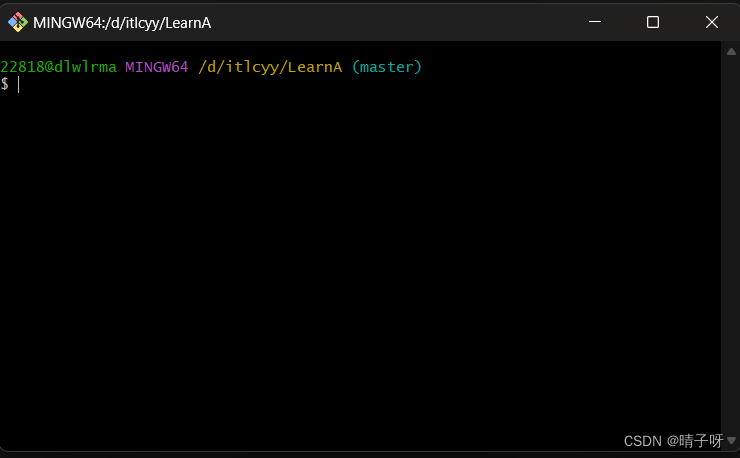Click the vertical scrollbar track
Image resolution: width=740 pixels, height=458 pixels.
click(731, 240)
